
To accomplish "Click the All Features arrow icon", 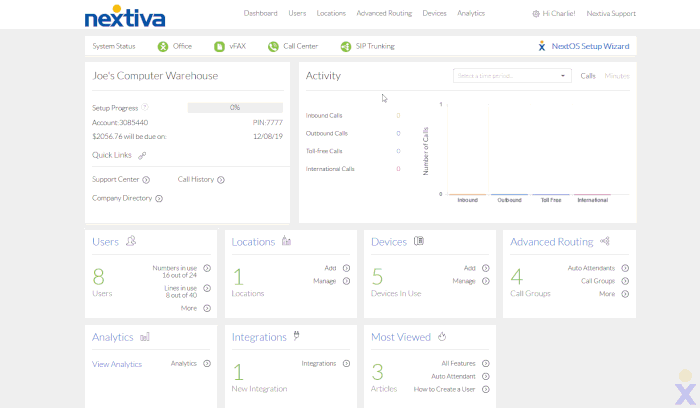I will click(x=486, y=364).
